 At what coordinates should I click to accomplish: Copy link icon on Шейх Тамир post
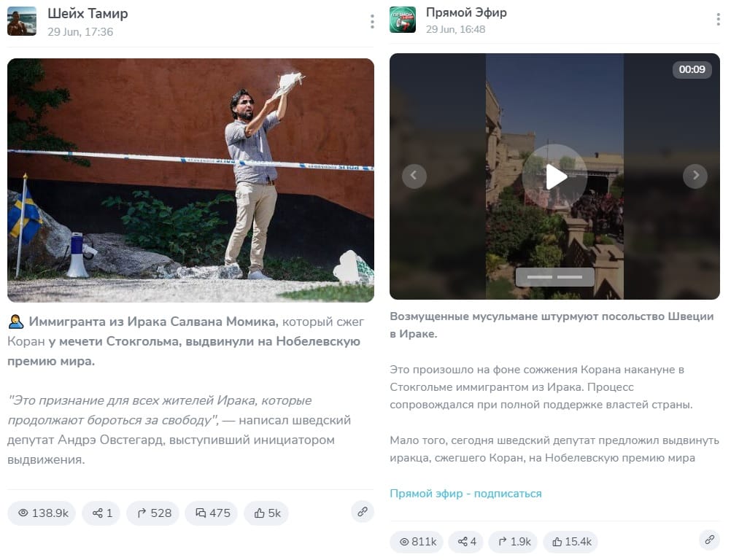tap(363, 512)
